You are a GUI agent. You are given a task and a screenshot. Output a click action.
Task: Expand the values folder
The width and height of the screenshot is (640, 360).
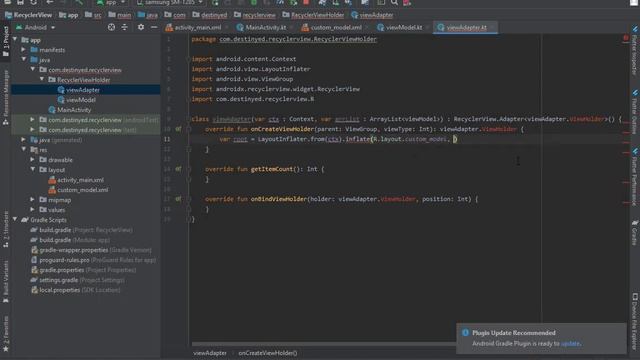32,209
